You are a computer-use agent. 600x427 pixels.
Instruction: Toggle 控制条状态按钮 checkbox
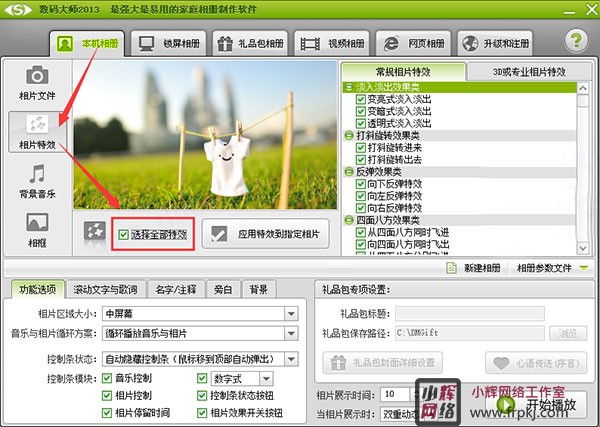click(202, 395)
